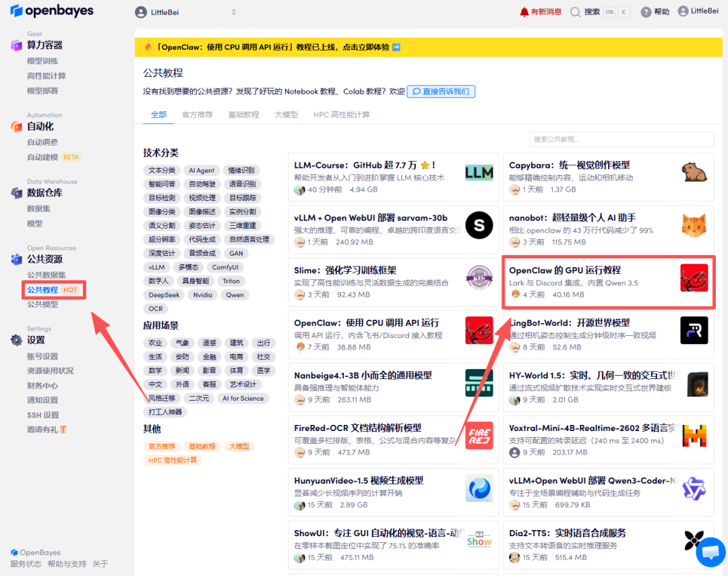Click the Slime KEG badge thumbnail

[x=479, y=278]
